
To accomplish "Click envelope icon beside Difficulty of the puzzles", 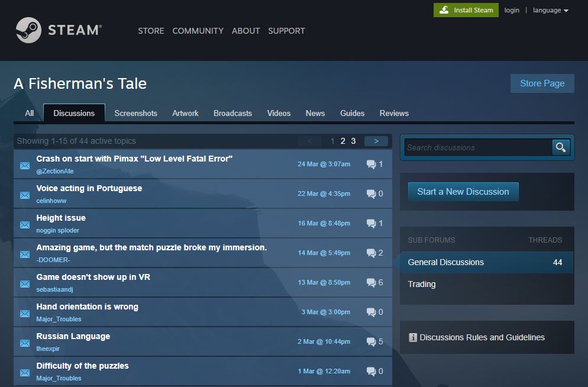I will (x=25, y=373).
